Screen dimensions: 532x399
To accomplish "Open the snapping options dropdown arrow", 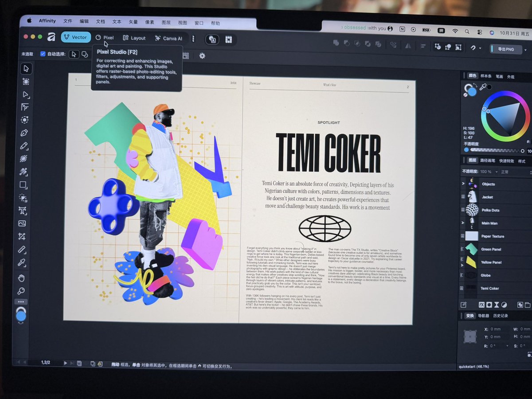I will [481, 48].
